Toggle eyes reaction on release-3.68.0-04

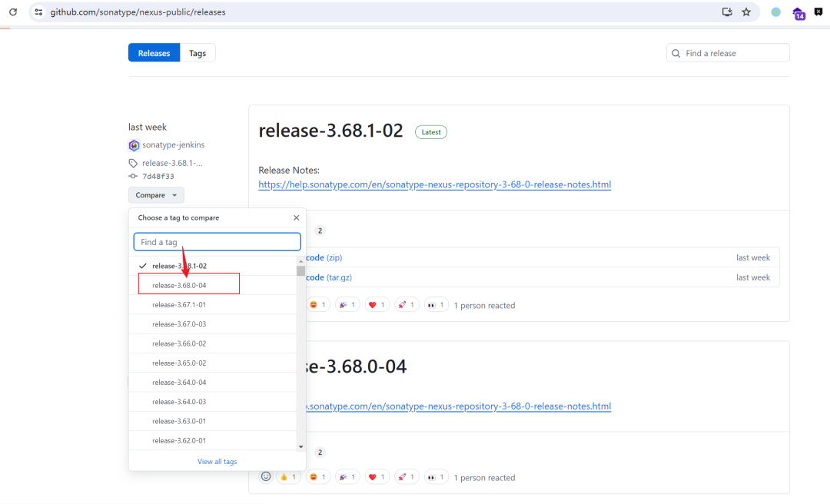(x=437, y=477)
